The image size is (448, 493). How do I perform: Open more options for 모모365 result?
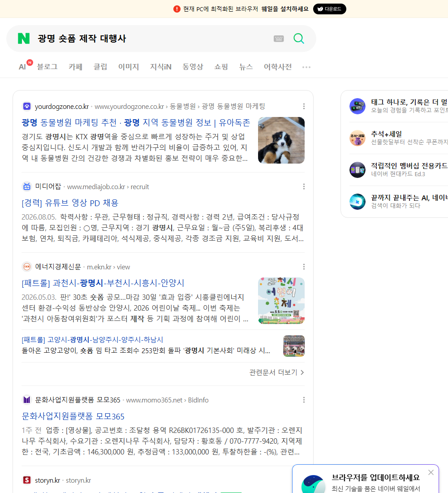(x=304, y=400)
